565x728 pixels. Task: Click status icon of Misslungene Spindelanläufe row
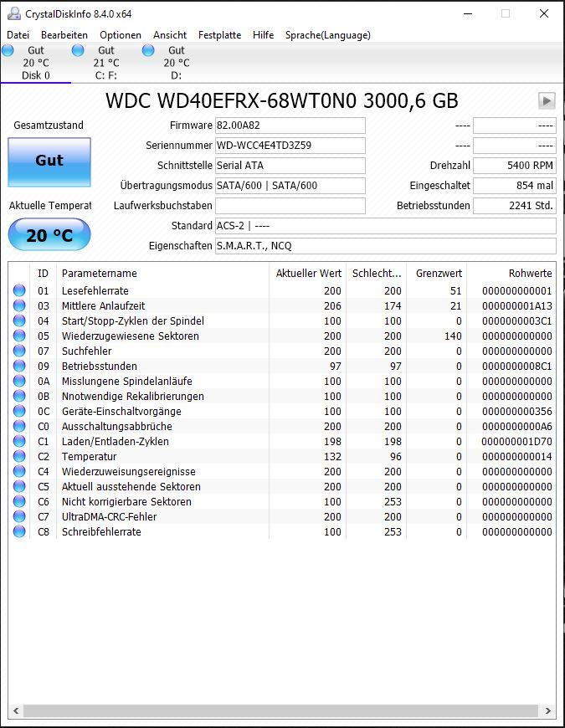click(19, 382)
